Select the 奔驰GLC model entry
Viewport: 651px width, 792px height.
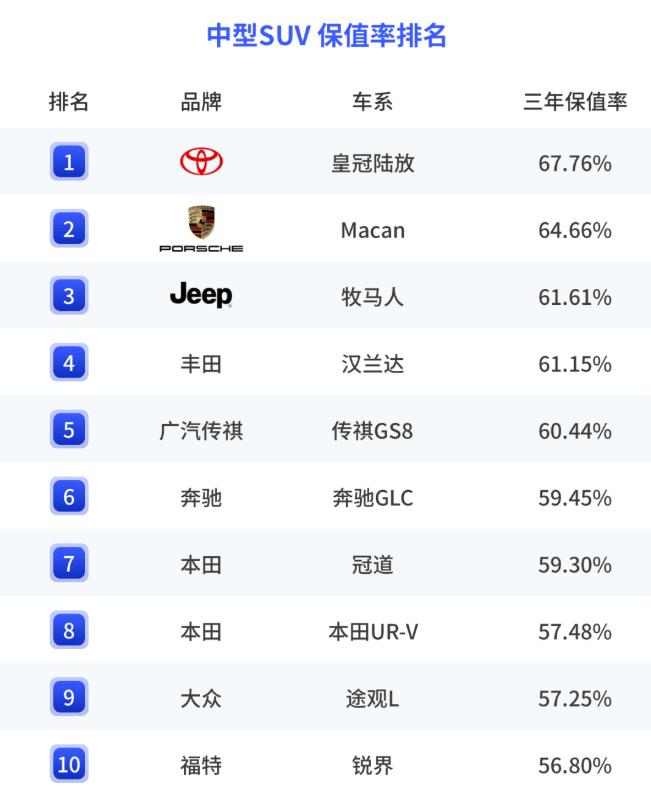(372, 498)
